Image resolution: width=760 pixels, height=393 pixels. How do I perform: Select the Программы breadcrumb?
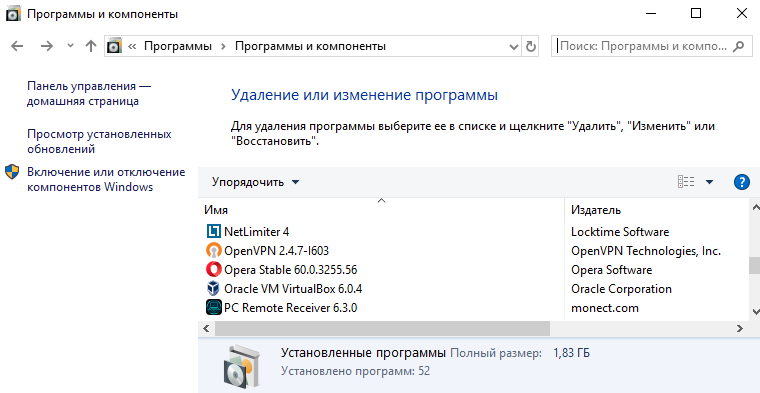click(x=178, y=46)
